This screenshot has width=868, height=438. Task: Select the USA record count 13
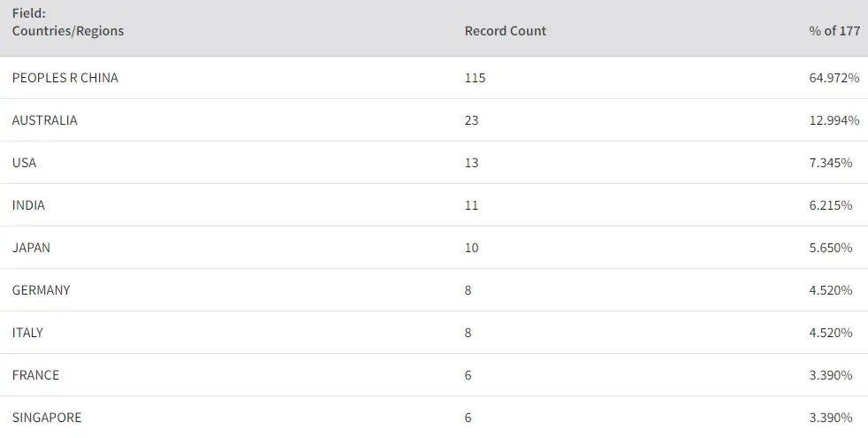[471, 163]
